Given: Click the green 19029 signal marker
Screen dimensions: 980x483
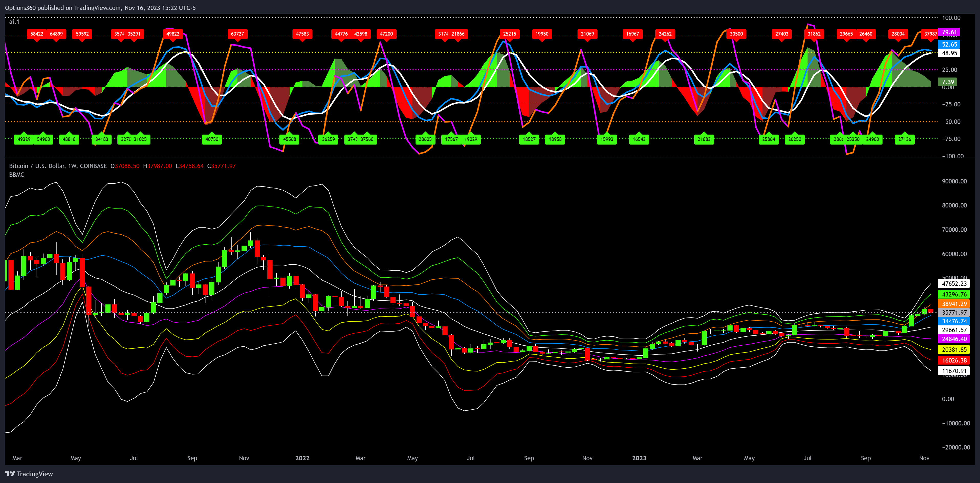Looking at the screenshot, I should (x=471, y=139).
